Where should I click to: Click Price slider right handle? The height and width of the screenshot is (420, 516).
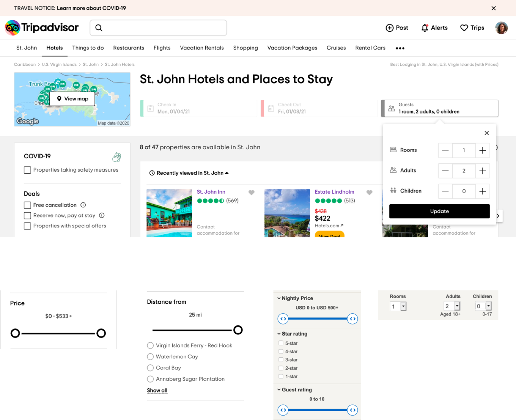coord(101,333)
